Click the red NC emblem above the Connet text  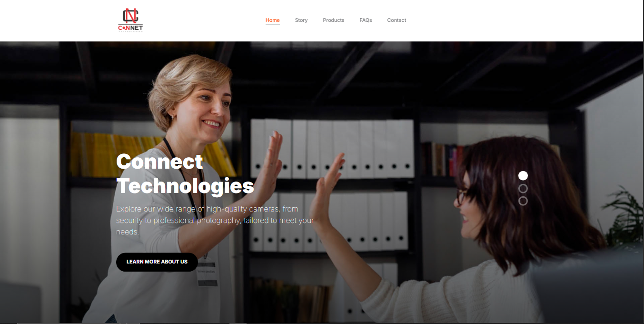pos(130,16)
